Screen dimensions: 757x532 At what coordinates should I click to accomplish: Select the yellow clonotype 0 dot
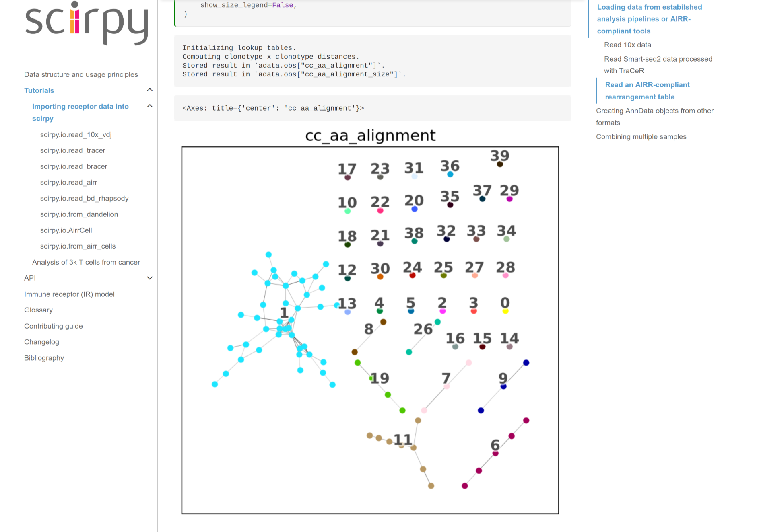[505, 310]
